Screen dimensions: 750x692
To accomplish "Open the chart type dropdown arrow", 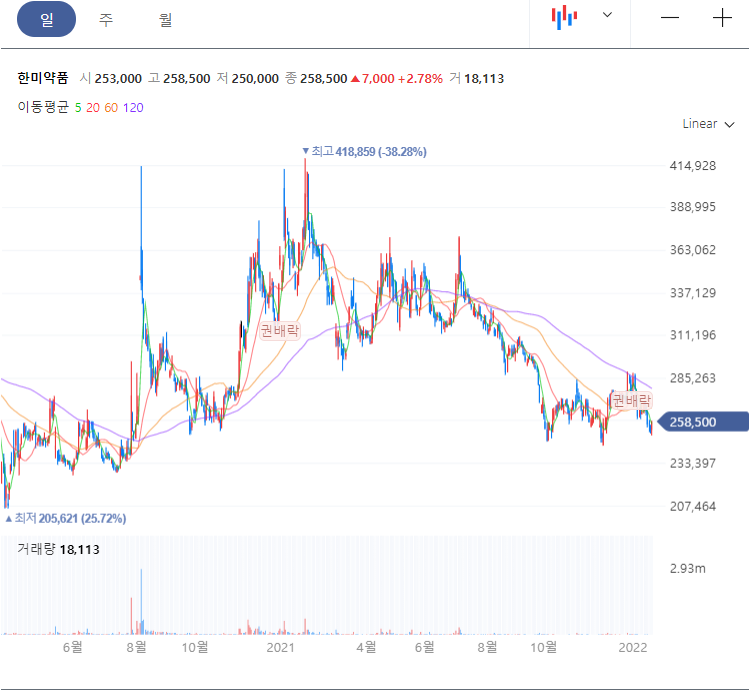I will [x=607, y=15].
